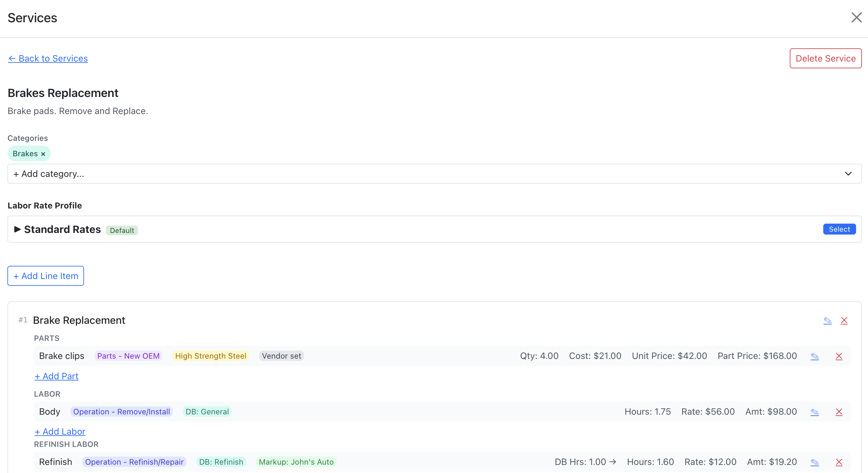Delete the Brake Replacement line item
This screenshot has width=868, height=473.
[x=844, y=320]
